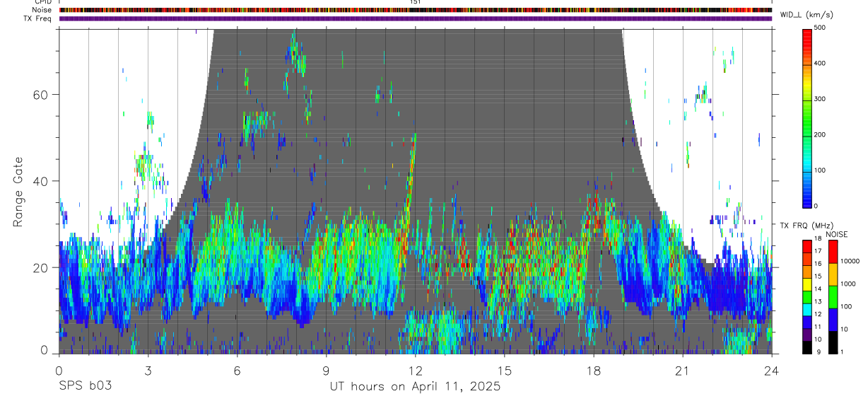This screenshot has height=401, width=868.
Task: Click the 'NOISE' legend title
Action: 838,234
